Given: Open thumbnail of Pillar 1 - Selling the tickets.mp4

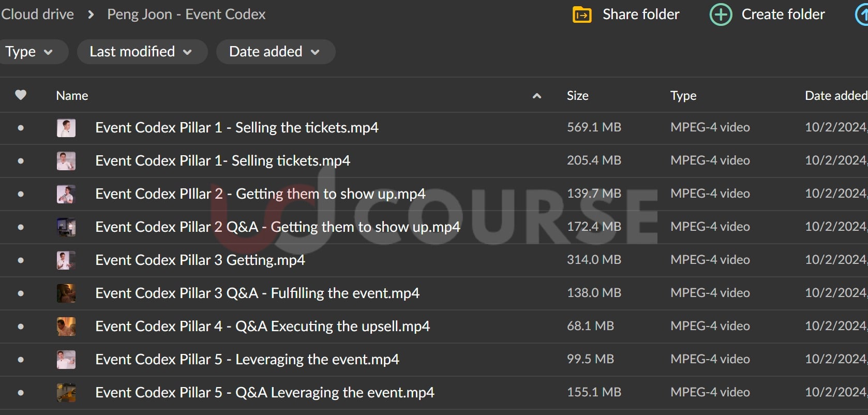Looking at the screenshot, I should pos(66,128).
